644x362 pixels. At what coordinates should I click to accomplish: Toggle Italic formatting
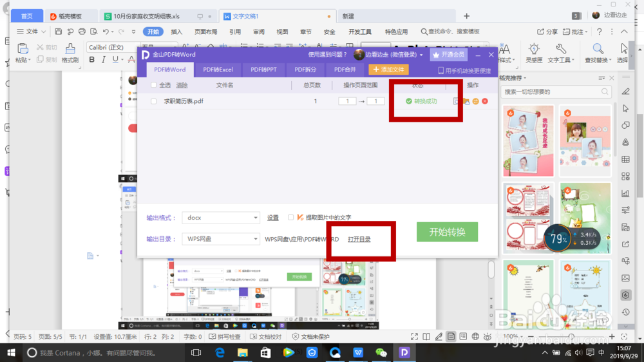tap(104, 59)
